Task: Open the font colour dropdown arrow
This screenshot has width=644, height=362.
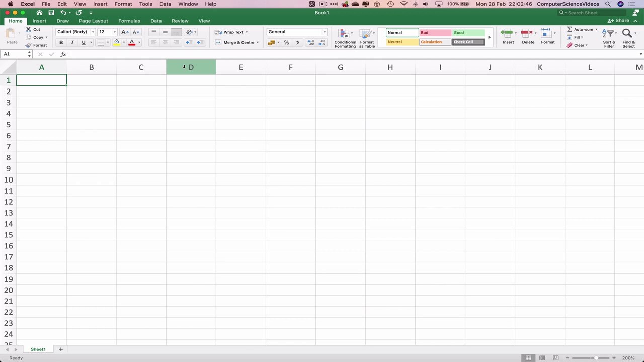Action: (139, 43)
